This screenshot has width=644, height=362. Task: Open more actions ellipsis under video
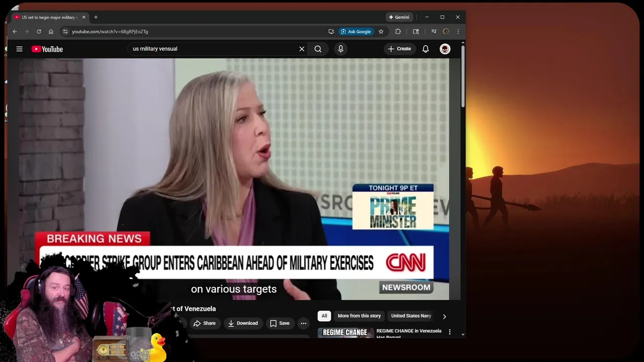pos(303,323)
